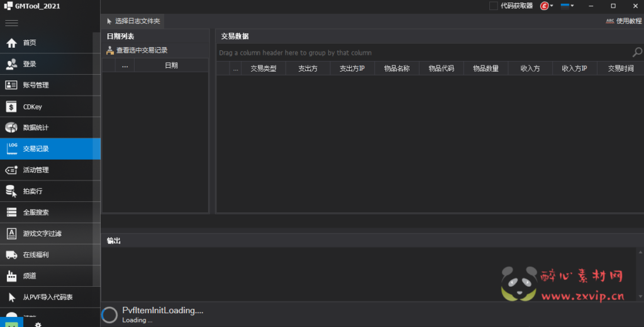Click 从PVF导入代码表 import item
This screenshot has height=327, width=644.
click(x=50, y=297)
